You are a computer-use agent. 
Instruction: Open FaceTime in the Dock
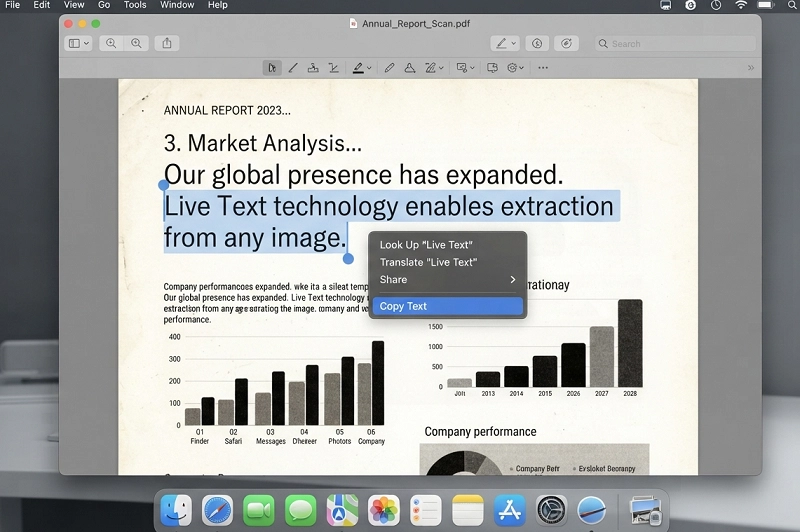[x=259, y=510]
